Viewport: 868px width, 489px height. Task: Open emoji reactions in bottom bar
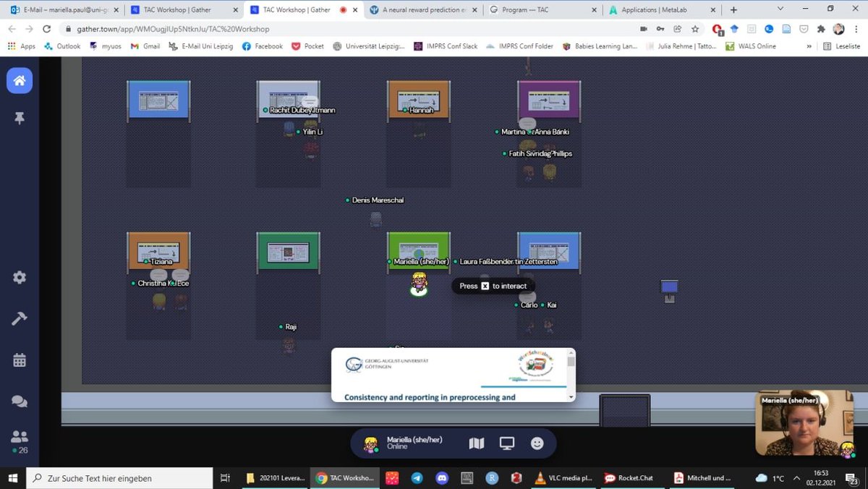pos(537,443)
